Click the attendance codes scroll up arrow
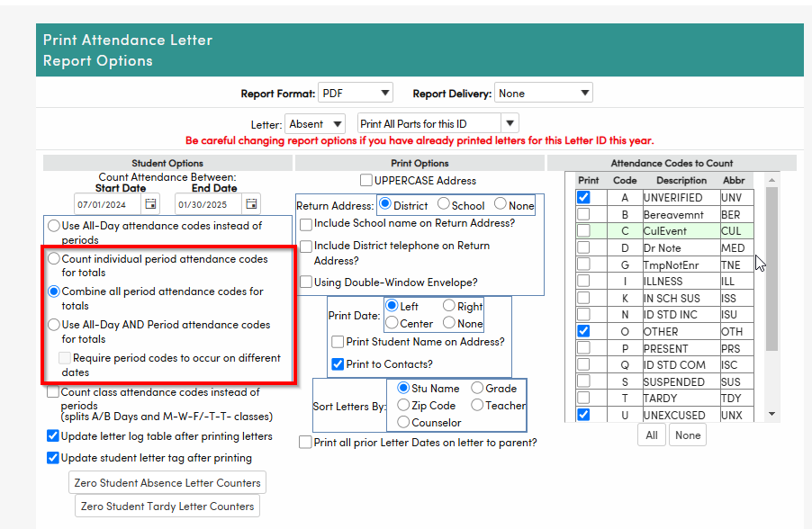This screenshot has width=812, height=529. click(771, 180)
